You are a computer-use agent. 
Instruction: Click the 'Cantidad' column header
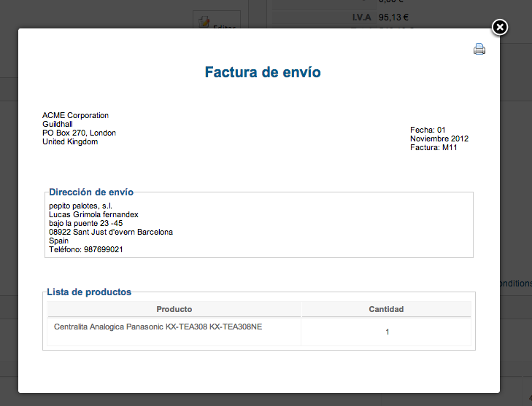[x=386, y=309]
